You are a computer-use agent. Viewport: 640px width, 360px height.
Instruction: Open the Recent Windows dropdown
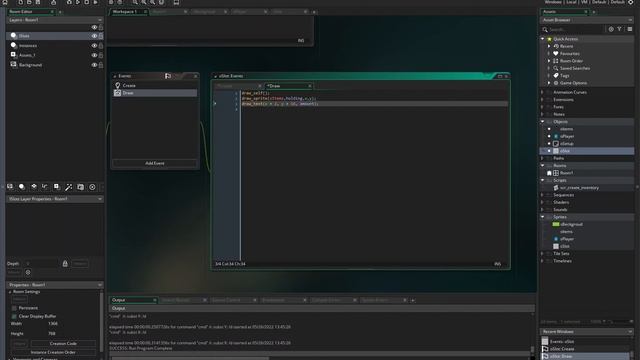point(630,332)
